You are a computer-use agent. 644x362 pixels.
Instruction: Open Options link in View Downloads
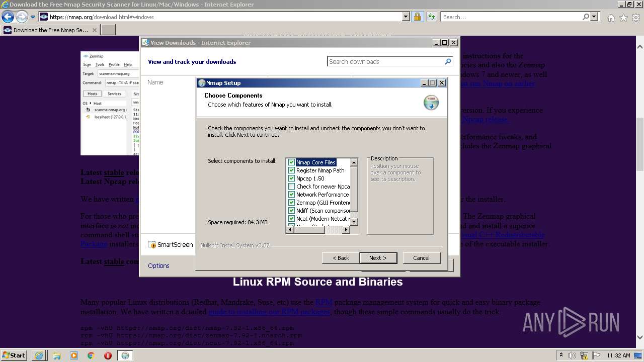[x=158, y=265]
